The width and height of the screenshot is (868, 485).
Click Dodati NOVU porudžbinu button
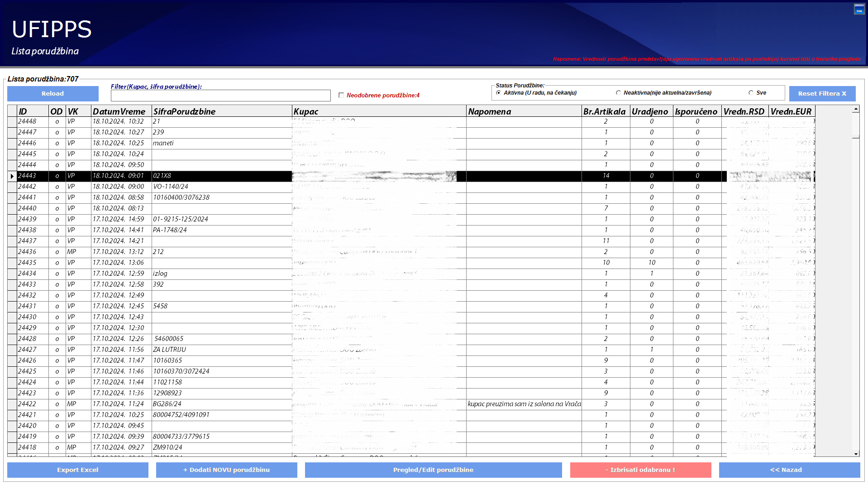pyautogui.click(x=226, y=470)
